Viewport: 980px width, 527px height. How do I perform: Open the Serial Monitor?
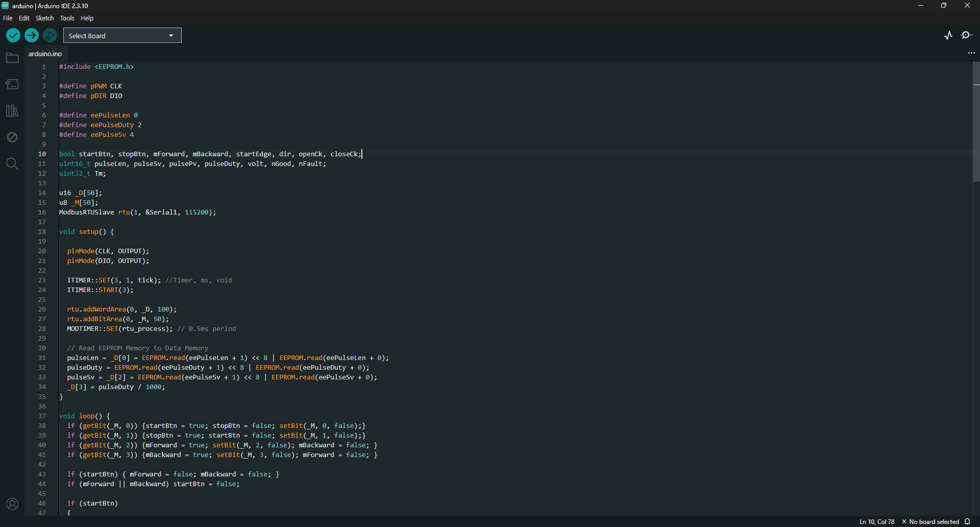click(967, 35)
